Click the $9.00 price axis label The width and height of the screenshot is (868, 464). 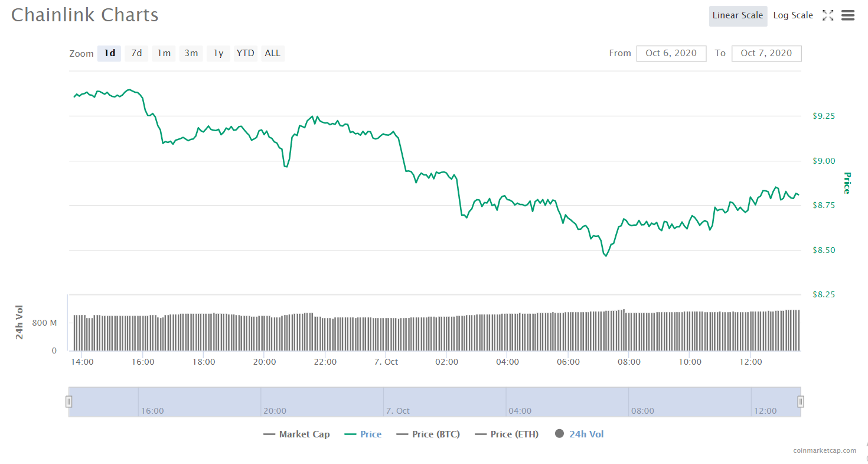(x=823, y=161)
